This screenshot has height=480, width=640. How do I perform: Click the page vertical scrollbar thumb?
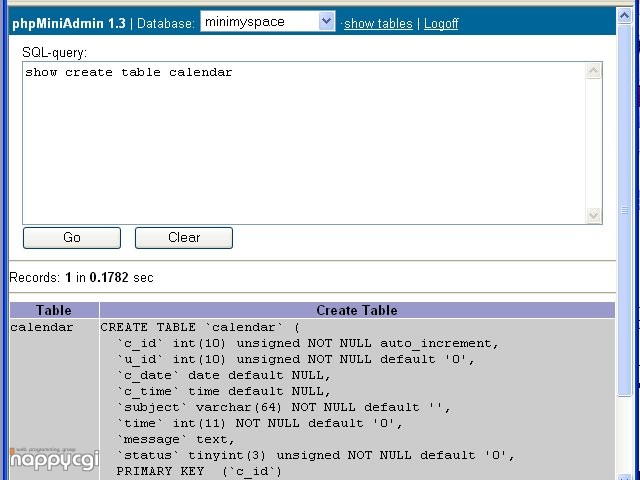pyautogui.click(x=624, y=210)
